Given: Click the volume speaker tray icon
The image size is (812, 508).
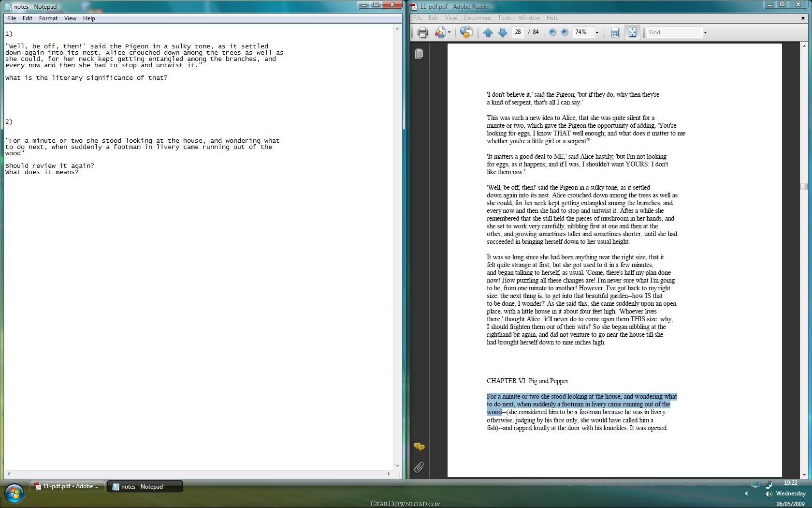Looking at the screenshot, I should [768, 494].
